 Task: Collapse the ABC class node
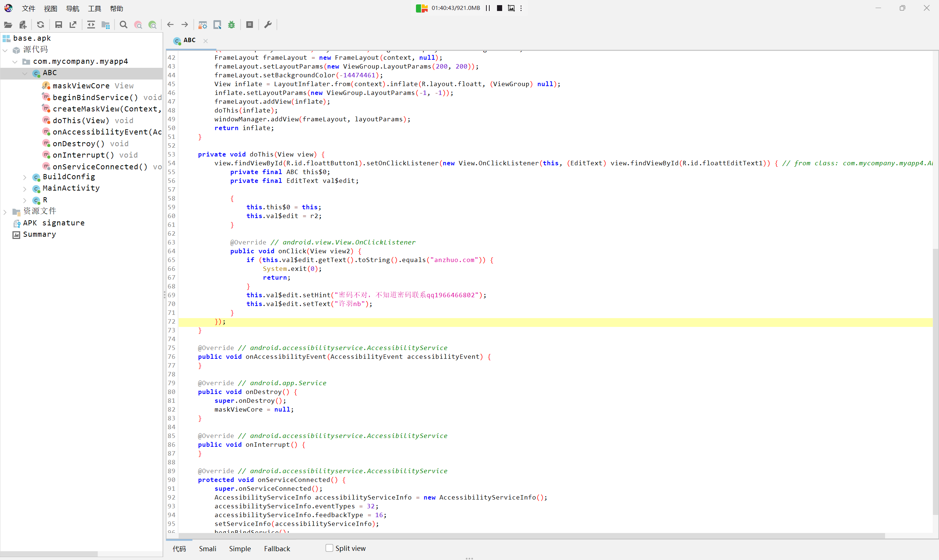click(25, 73)
